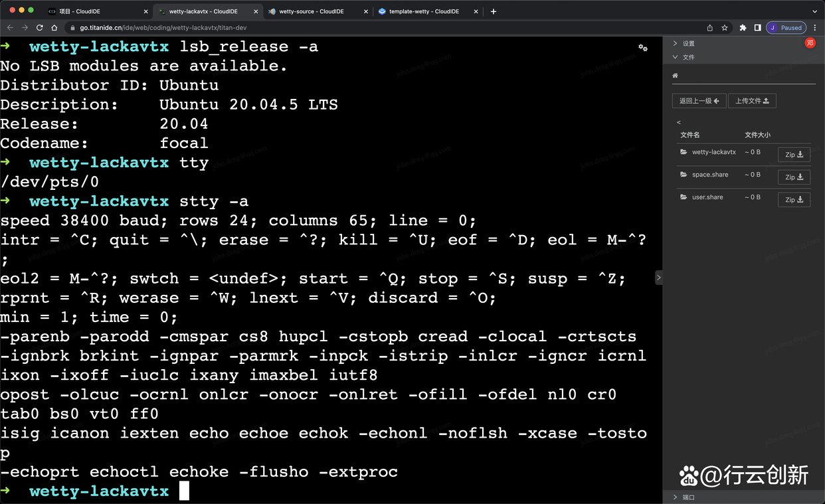Image resolution: width=825 pixels, height=504 pixels.
Task: Open the wetty-lackavtx folder icon
Action: (x=683, y=151)
